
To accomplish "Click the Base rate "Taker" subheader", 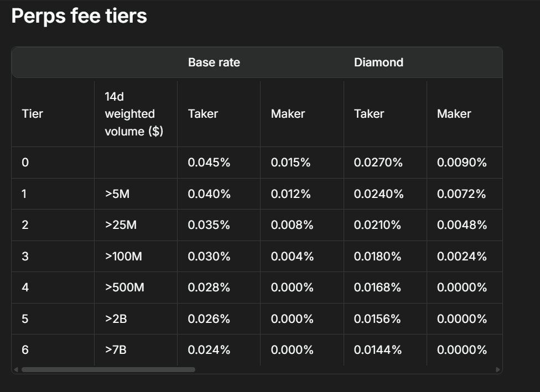I will point(203,114).
